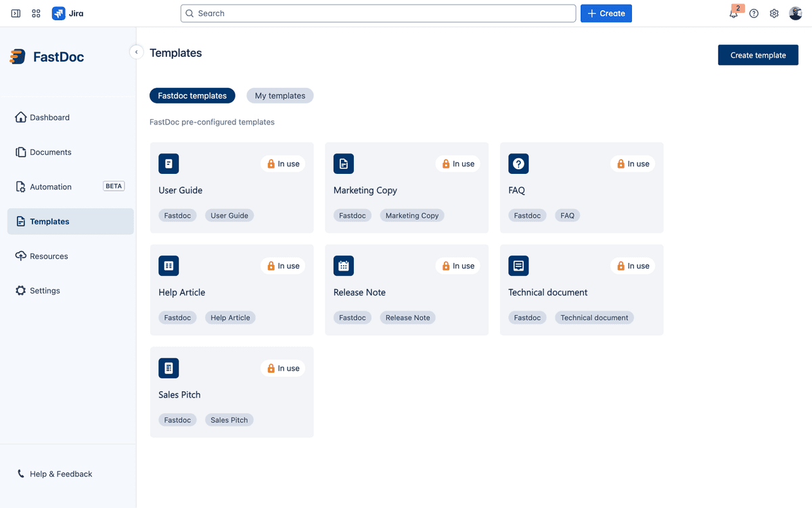
Task: Click the Create template button
Action: point(758,55)
